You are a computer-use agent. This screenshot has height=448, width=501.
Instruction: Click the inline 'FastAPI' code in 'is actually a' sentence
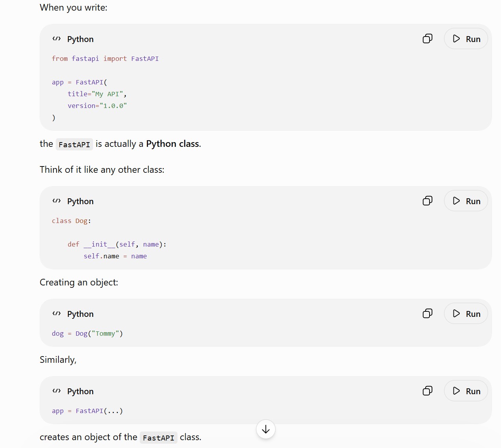74,144
